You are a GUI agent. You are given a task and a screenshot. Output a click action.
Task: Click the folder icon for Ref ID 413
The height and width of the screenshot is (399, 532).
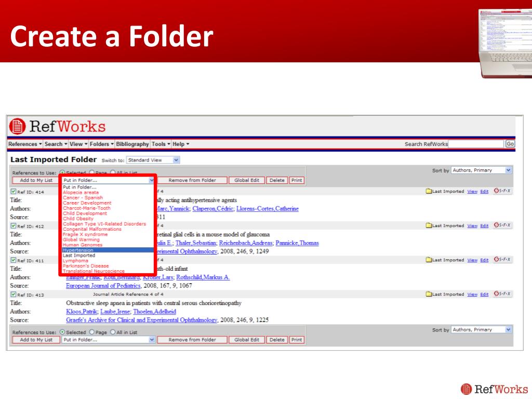pyautogui.click(x=429, y=294)
